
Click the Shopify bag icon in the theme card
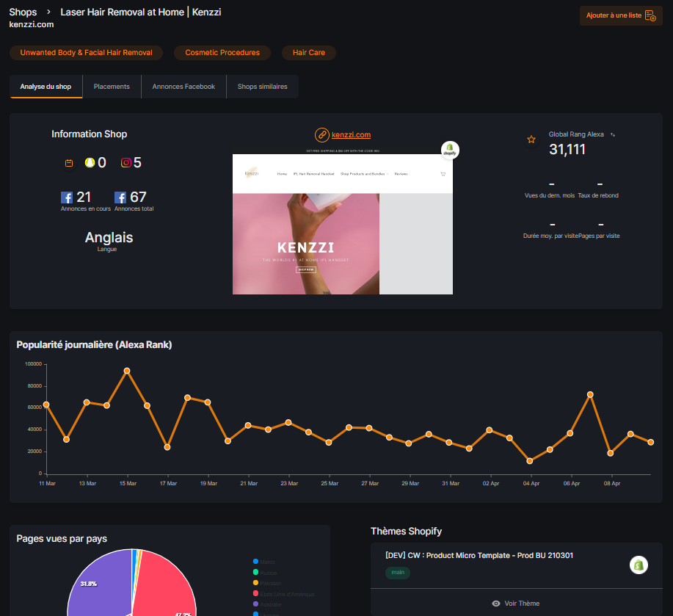click(639, 565)
